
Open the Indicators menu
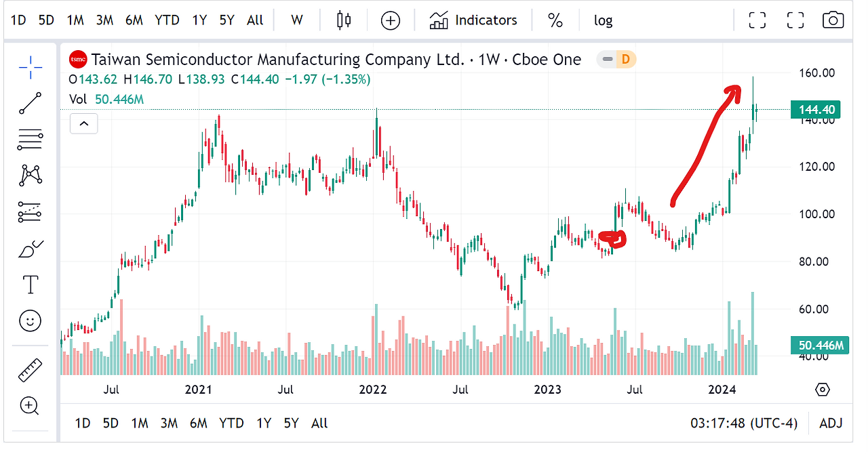click(473, 20)
